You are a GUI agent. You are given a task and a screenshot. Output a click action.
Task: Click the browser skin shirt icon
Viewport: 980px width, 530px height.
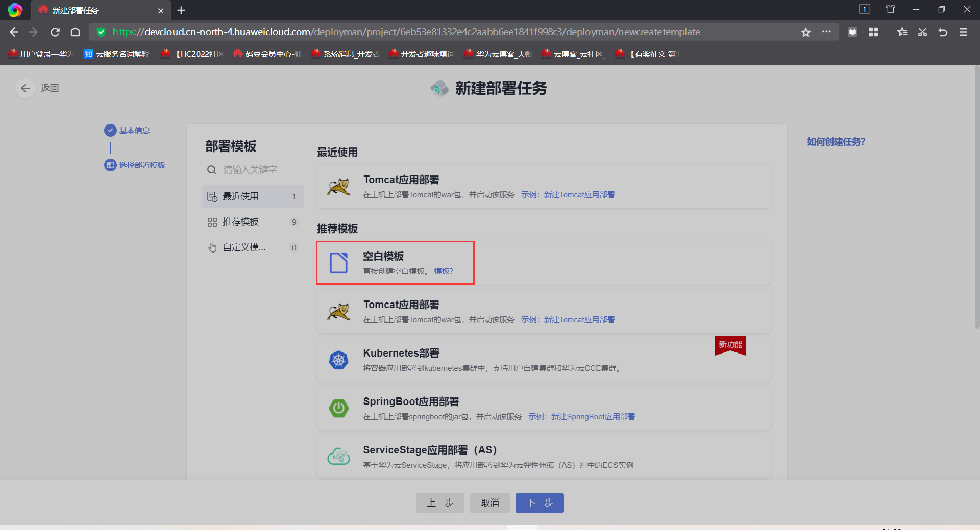891,9
